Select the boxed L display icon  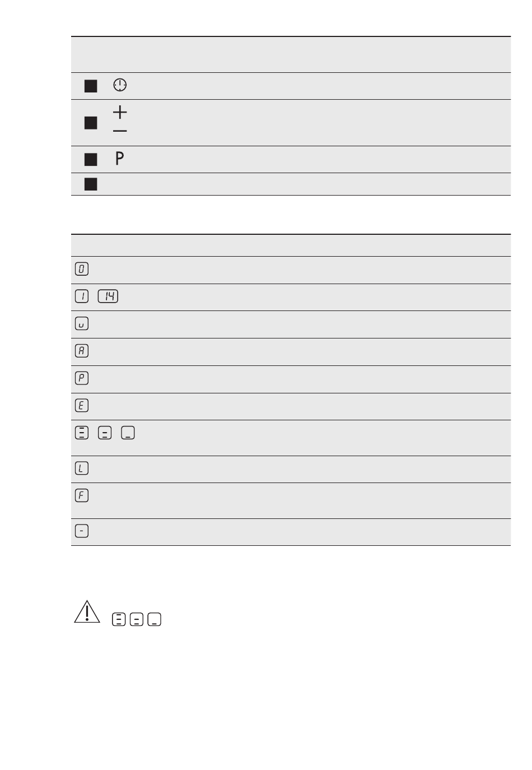(81, 468)
